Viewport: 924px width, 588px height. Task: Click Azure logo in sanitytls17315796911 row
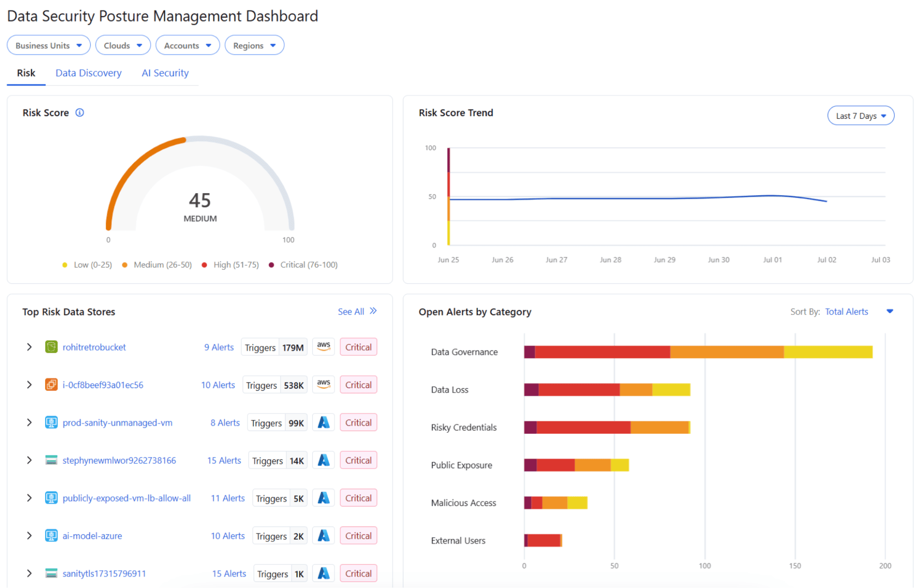pyautogui.click(x=323, y=574)
